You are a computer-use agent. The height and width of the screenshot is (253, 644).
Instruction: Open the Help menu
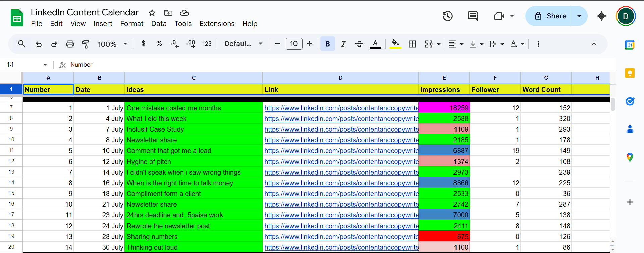250,24
